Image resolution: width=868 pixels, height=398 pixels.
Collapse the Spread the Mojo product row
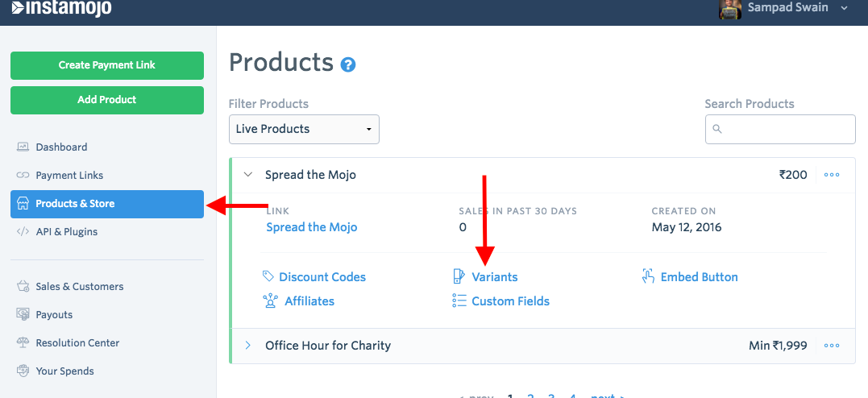coord(248,175)
